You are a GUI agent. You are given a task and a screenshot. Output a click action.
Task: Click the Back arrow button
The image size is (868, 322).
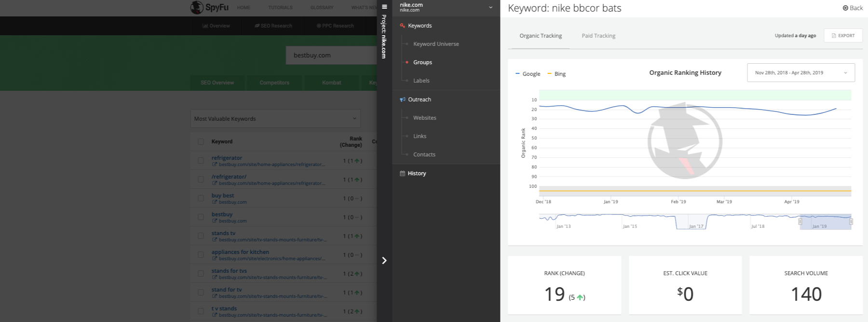[852, 8]
